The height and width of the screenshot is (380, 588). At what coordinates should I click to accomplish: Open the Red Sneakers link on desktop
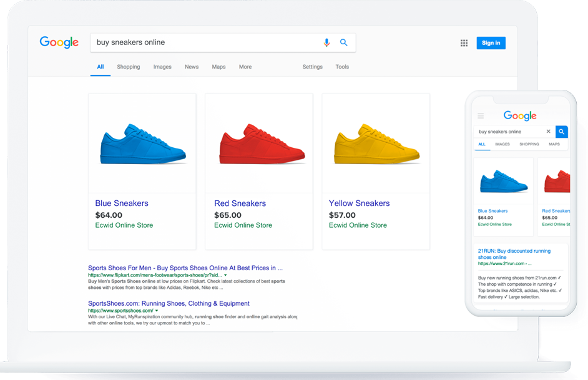coord(240,203)
